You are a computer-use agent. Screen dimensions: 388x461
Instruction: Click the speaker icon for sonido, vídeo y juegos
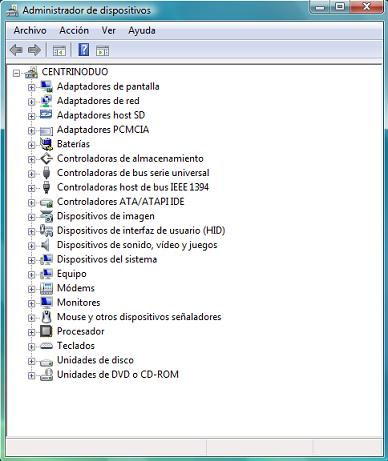(45, 245)
